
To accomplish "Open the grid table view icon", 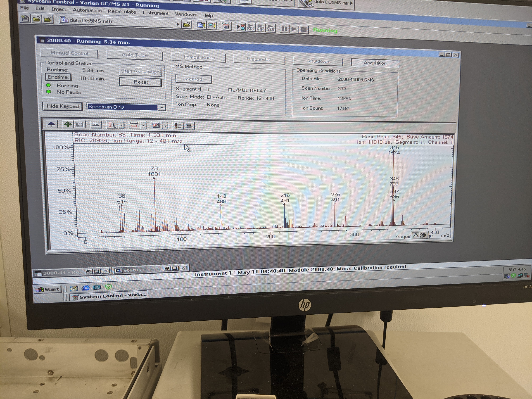I will (x=189, y=126).
